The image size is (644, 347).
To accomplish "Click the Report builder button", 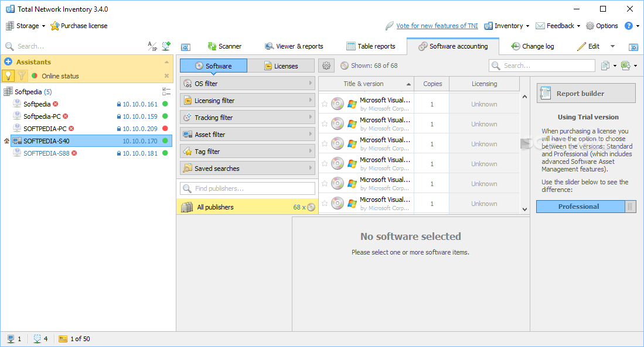I will tap(586, 94).
